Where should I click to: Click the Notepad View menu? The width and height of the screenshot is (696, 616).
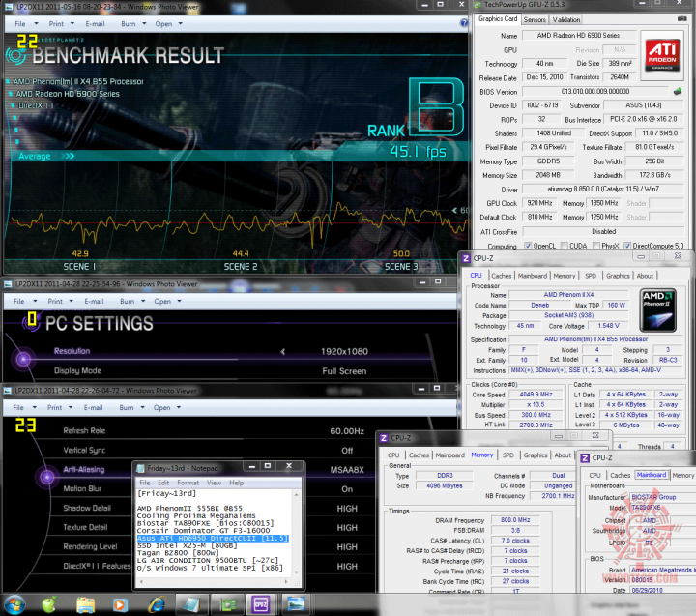214,483
